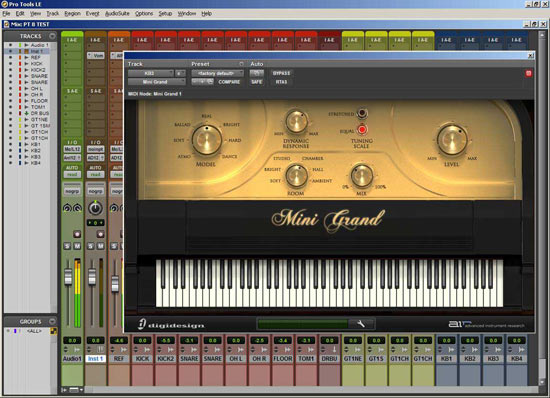This screenshot has height=398, width=550.
Task: Click the Audio1 left pan knob
Action: click(67, 208)
